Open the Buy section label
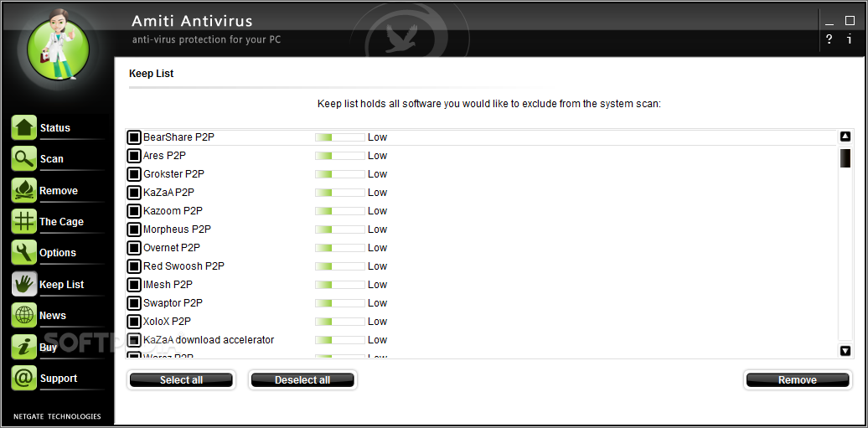Image resolution: width=868 pixels, height=428 pixels. click(x=48, y=347)
